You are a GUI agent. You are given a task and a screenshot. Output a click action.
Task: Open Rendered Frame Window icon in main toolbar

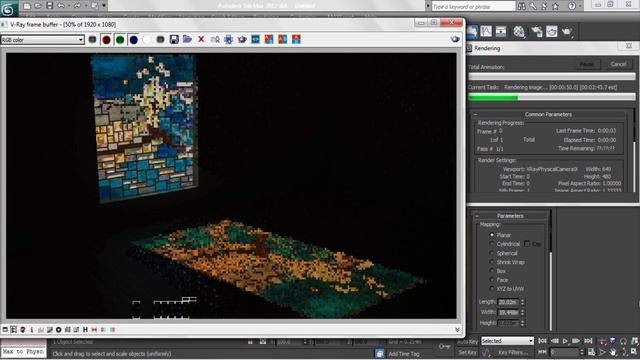click(552, 31)
